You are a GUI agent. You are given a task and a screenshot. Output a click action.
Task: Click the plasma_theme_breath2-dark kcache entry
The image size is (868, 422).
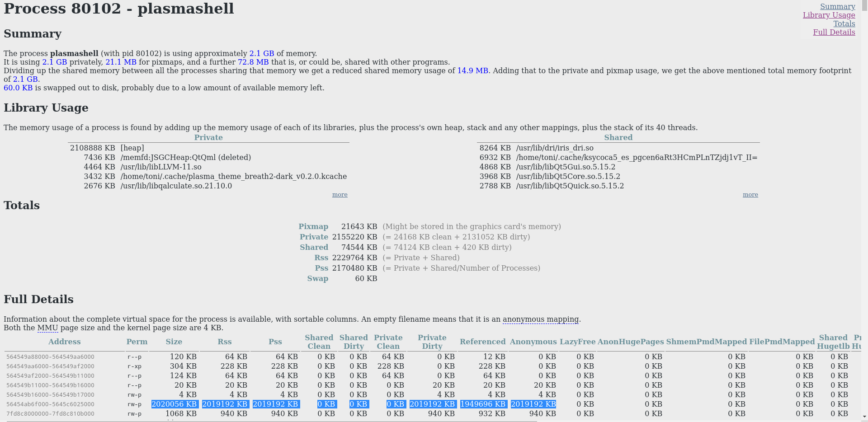(x=233, y=176)
